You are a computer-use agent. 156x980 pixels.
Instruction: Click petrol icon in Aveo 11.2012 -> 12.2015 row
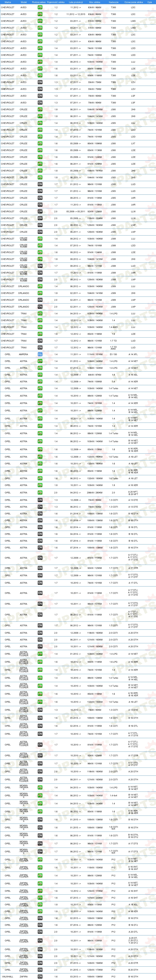40,14
